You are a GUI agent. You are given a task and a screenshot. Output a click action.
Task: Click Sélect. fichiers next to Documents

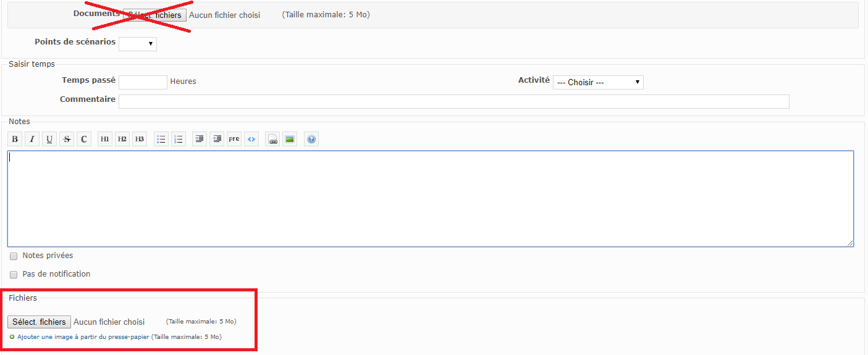pyautogui.click(x=154, y=15)
